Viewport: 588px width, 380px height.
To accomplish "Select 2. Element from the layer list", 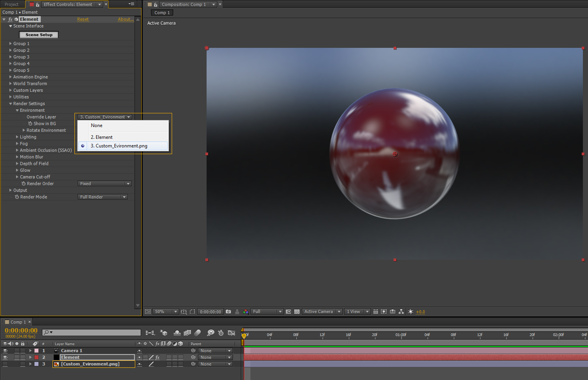I will [102, 137].
